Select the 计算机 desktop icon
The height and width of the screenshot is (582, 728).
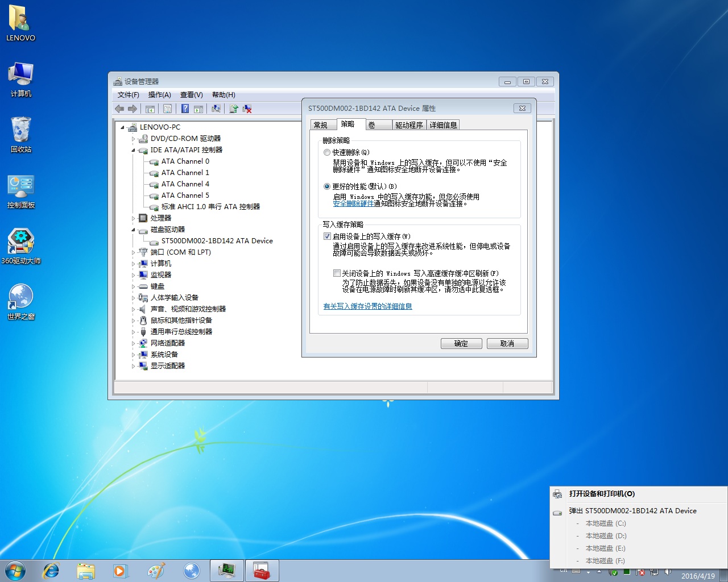tap(20, 80)
